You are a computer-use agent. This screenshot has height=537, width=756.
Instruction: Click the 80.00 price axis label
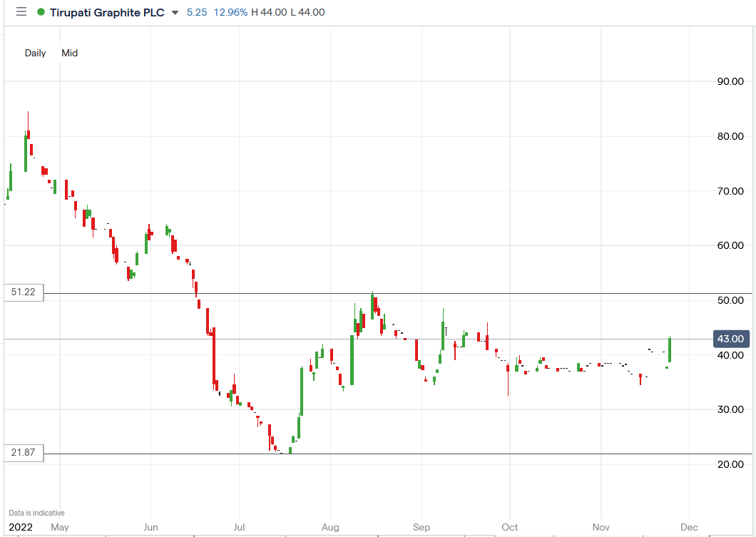tap(730, 136)
